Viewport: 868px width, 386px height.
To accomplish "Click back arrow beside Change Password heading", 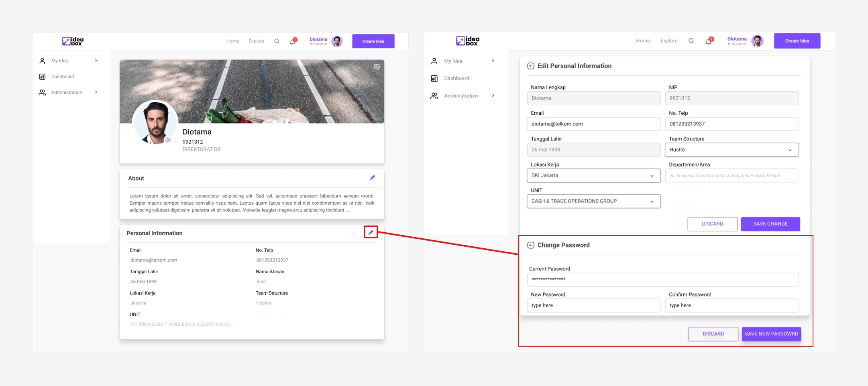I will (x=530, y=245).
